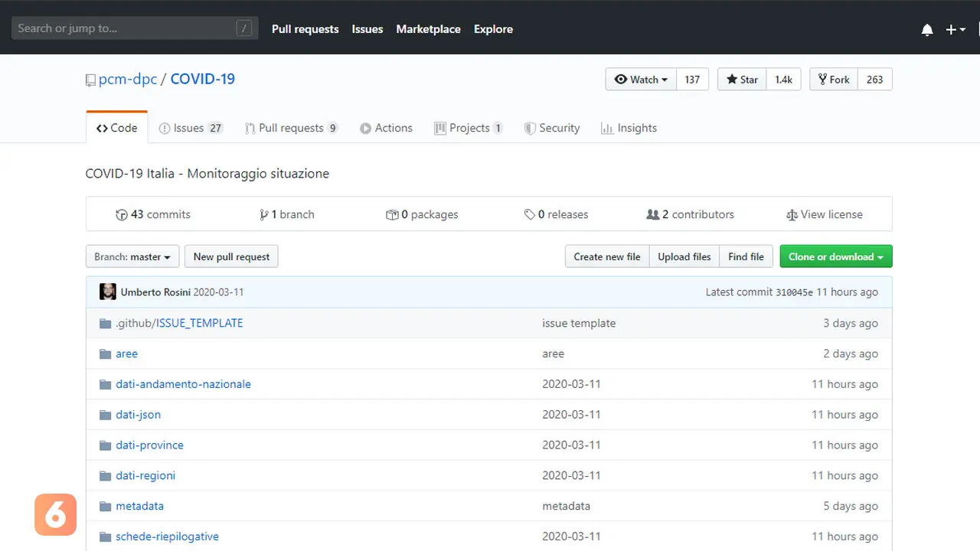Click Upload files button
This screenshot has width=980, height=551.
point(684,256)
